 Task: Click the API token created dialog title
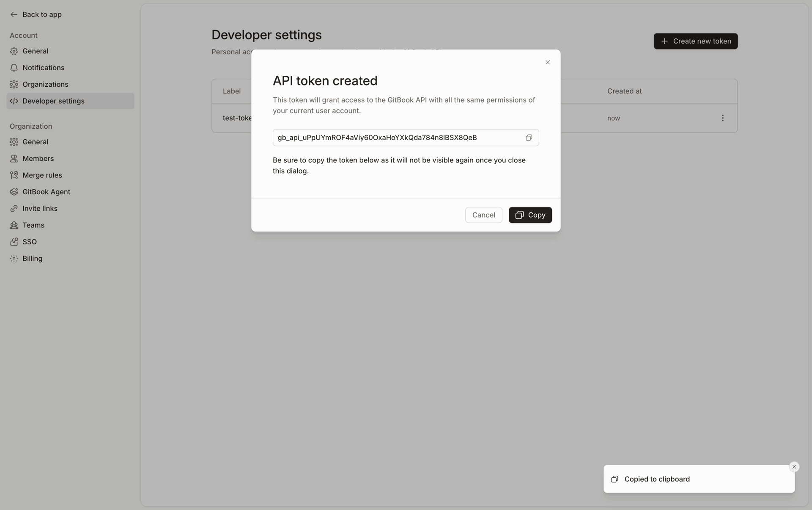(x=325, y=80)
